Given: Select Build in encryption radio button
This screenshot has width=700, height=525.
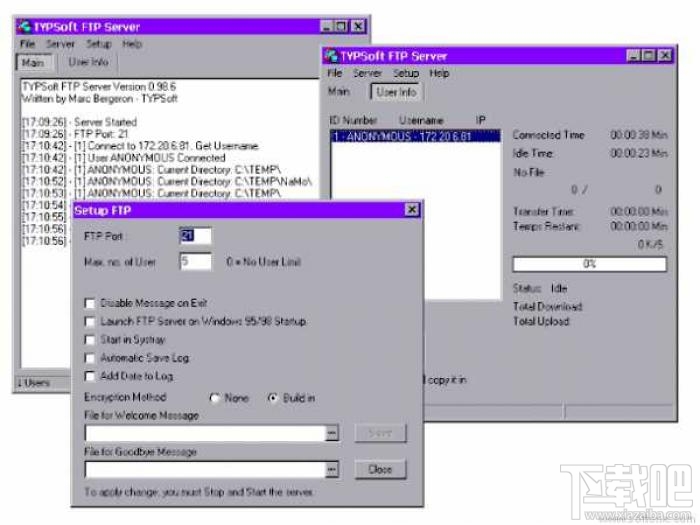Looking at the screenshot, I should coord(273,398).
